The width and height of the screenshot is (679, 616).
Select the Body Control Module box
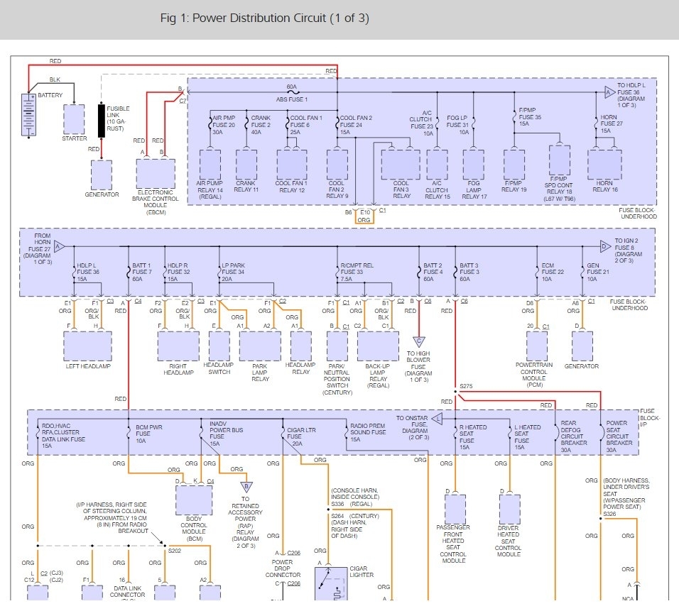coord(194,500)
